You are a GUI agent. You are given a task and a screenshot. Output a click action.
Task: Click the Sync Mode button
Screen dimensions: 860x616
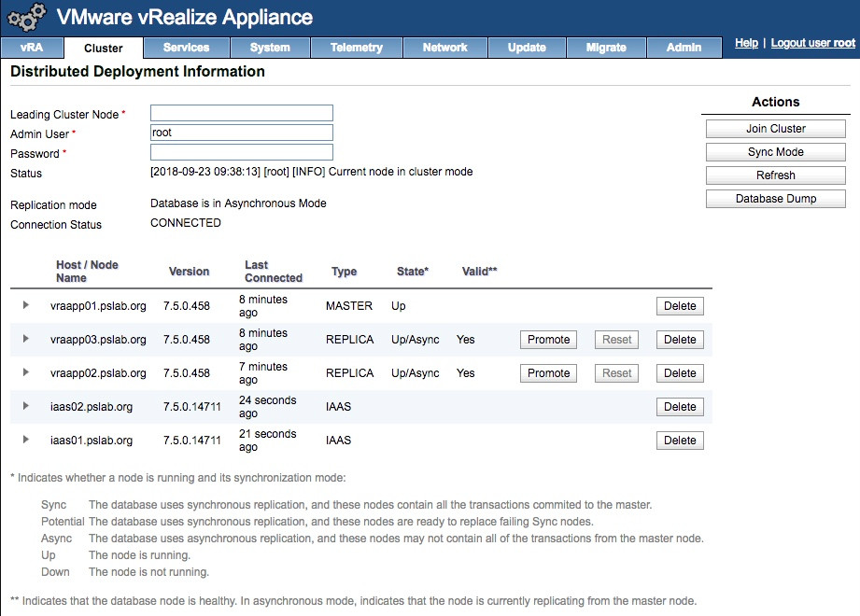pyautogui.click(x=776, y=152)
